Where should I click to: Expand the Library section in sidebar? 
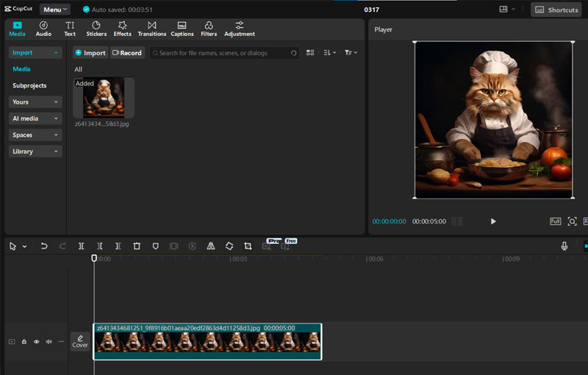[x=35, y=151]
